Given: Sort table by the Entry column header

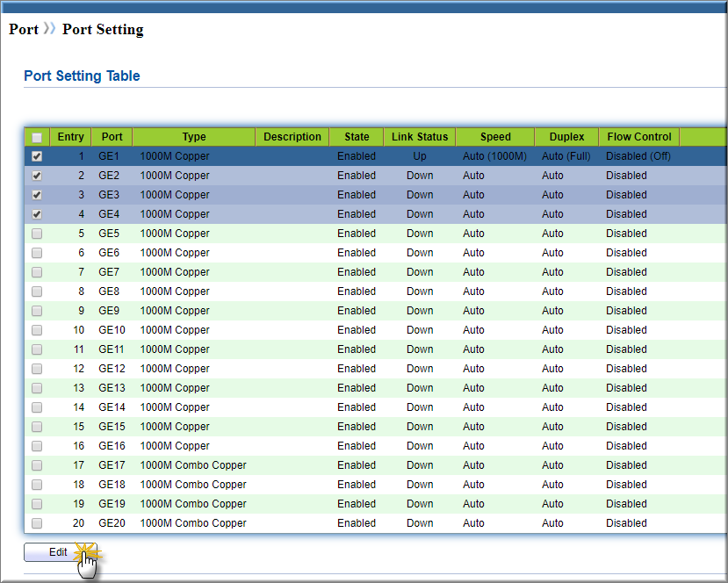Looking at the screenshot, I should pos(70,137).
